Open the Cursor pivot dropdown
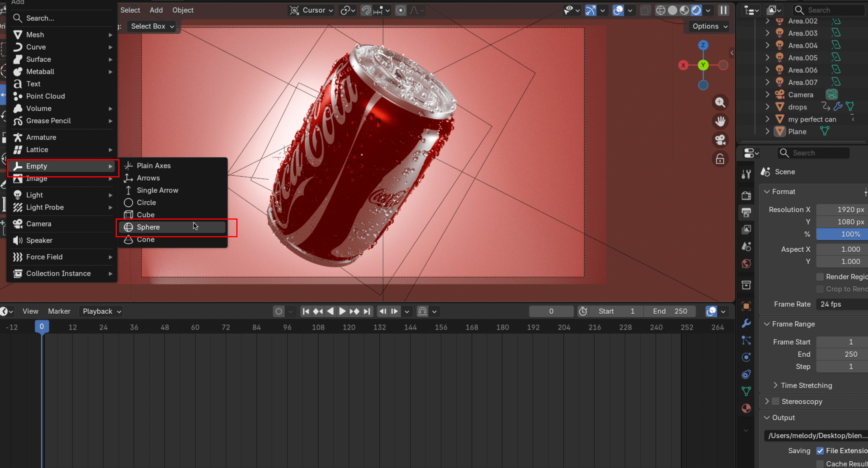This screenshot has height=468, width=868. point(311,10)
